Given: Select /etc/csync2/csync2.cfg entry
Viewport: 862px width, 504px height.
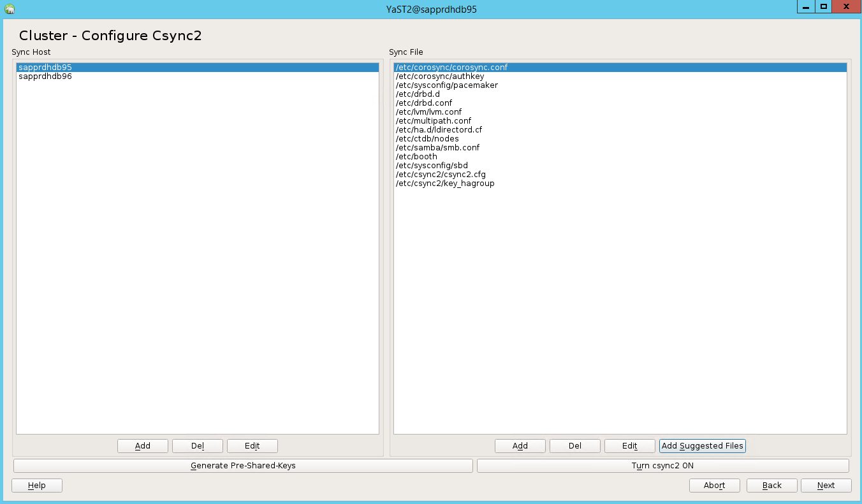Looking at the screenshot, I should click(620, 174).
